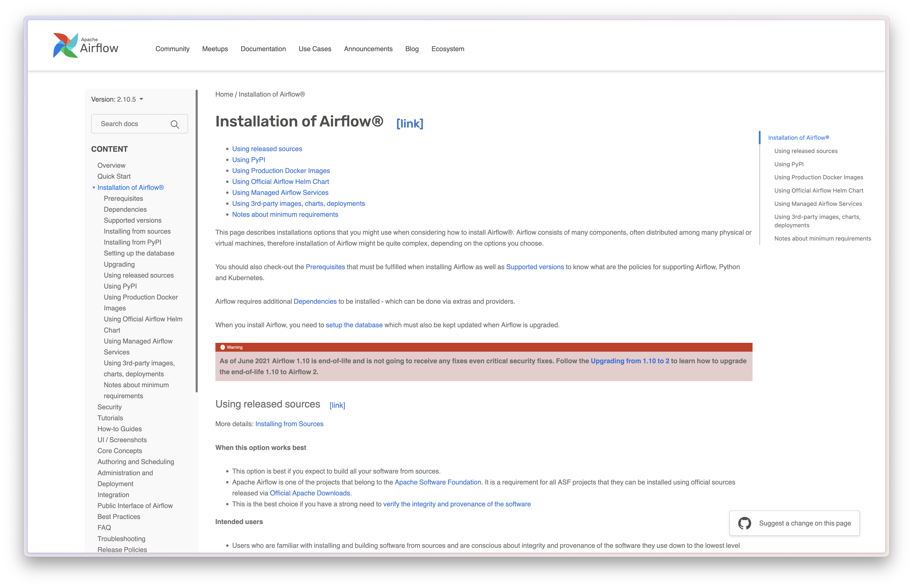The height and width of the screenshot is (588, 913).
Task: Open Installing from Sources link
Action: coord(289,424)
